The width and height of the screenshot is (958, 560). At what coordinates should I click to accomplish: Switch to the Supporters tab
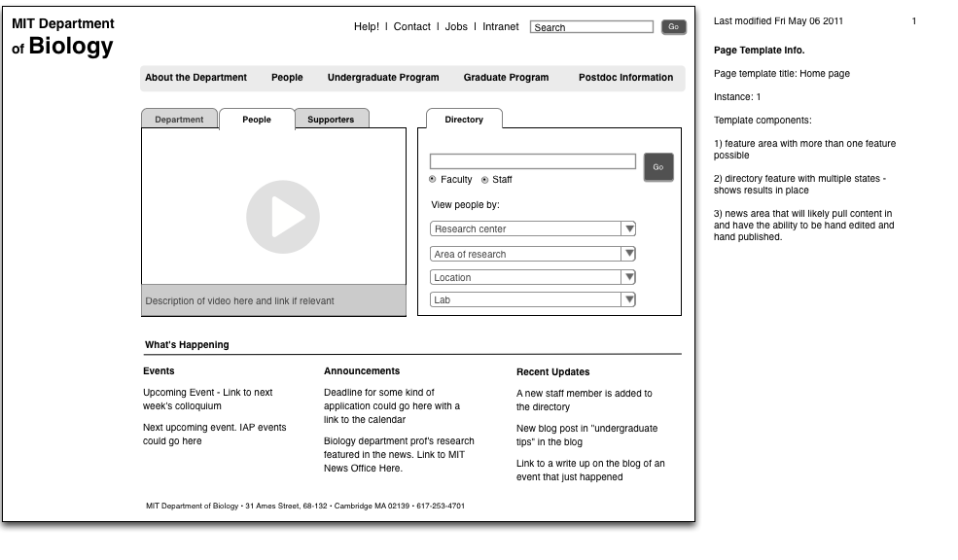tap(331, 119)
